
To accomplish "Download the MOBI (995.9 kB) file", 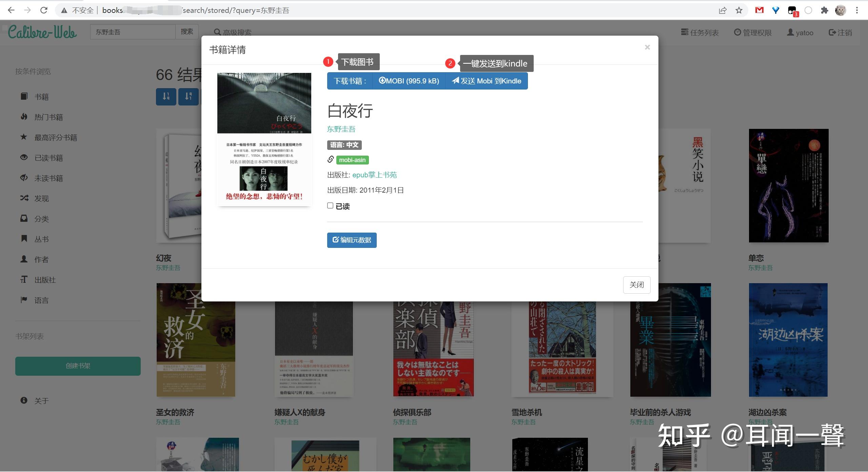I will pyautogui.click(x=409, y=81).
